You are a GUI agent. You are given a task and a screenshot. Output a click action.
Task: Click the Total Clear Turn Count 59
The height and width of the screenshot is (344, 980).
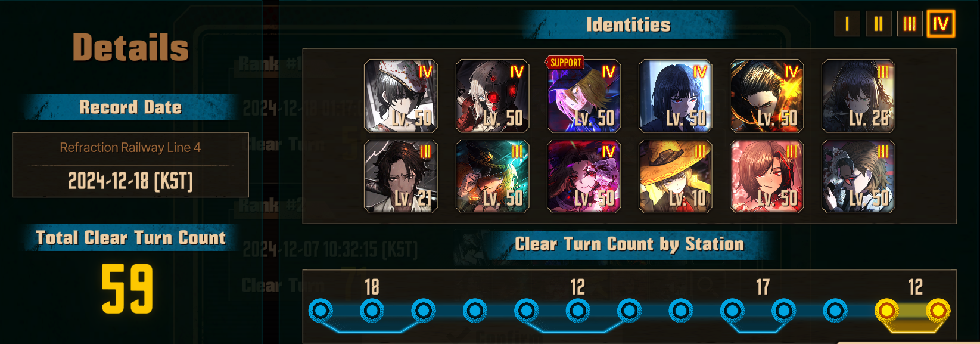click(127, 289)
